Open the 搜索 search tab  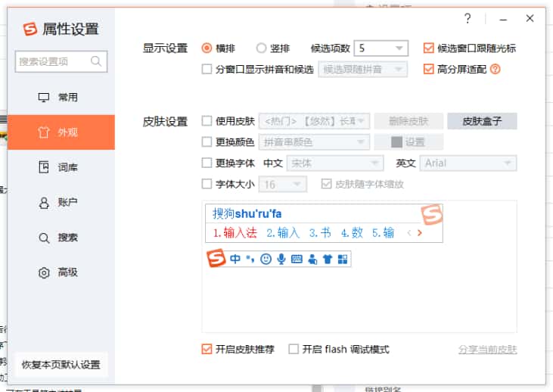(x=61, y=238)
